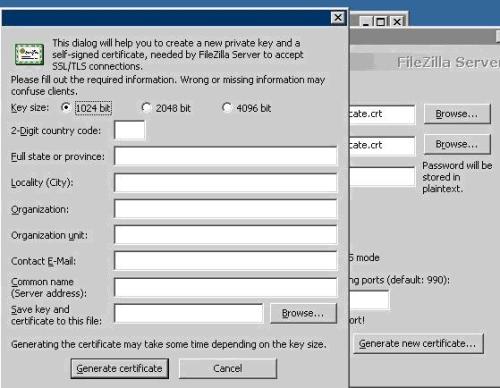Close the background FileZilla window
500x388 pixels.
[x=397, y=22]
